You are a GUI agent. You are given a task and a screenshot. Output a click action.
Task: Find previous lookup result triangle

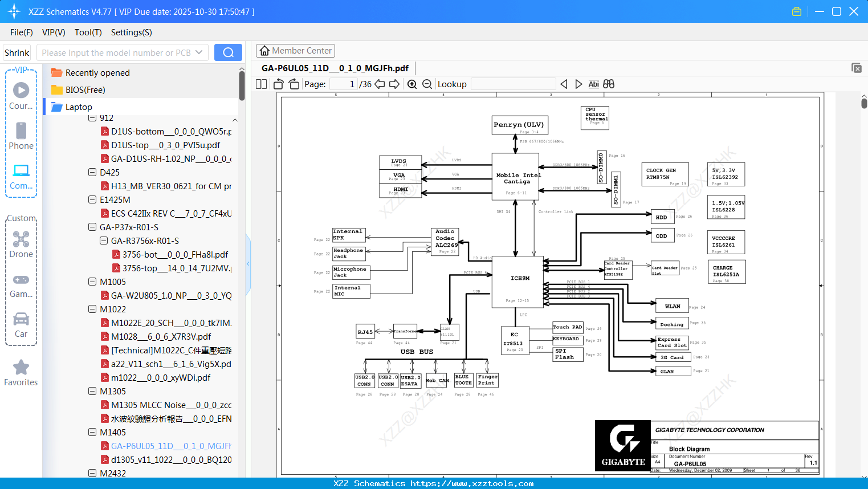[564, 84]
